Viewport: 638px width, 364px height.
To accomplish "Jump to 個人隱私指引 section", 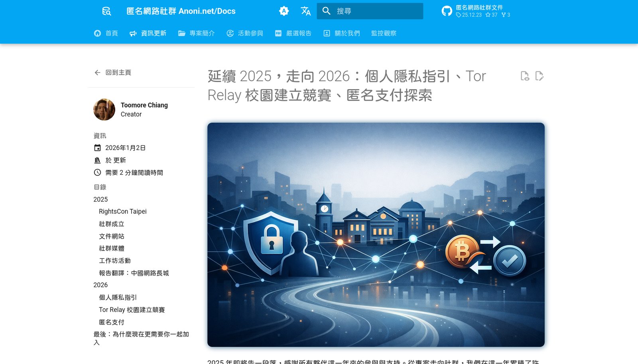I will [118, 297].
